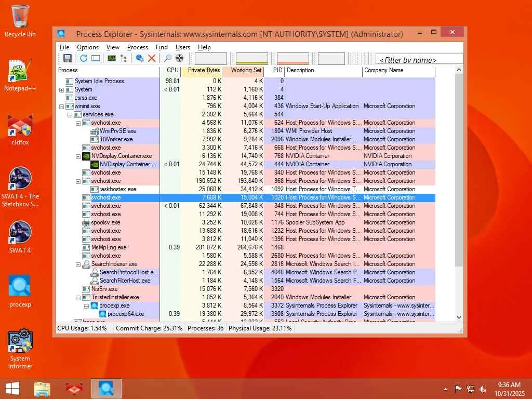Viewport: 532px width, 399px height.
Task: Click the NVIDIA icon of NVDisplay.Container PID 444
Action: click(95, 164)
